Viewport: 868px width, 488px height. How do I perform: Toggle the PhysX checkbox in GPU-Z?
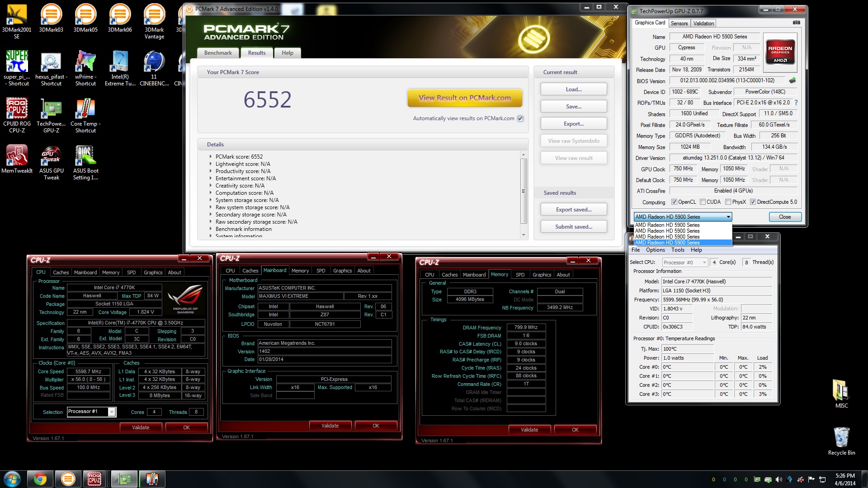coord(728,202)
